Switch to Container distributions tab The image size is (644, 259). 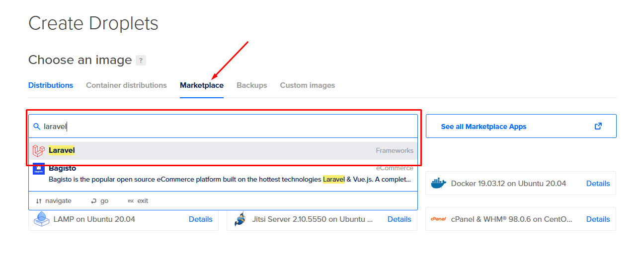[126, 85]
